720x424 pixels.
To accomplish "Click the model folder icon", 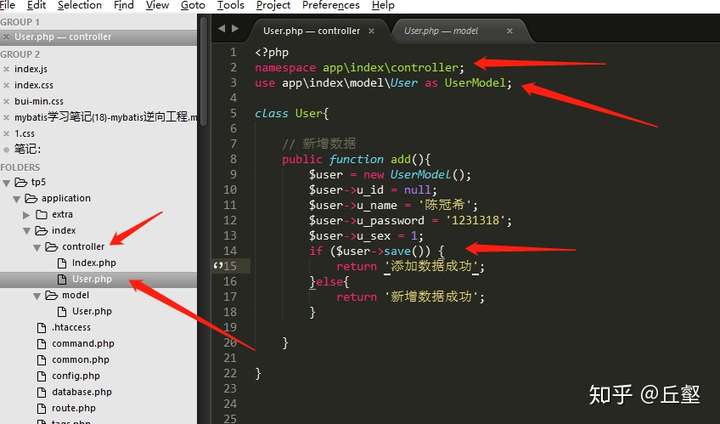I will (51, 295).
